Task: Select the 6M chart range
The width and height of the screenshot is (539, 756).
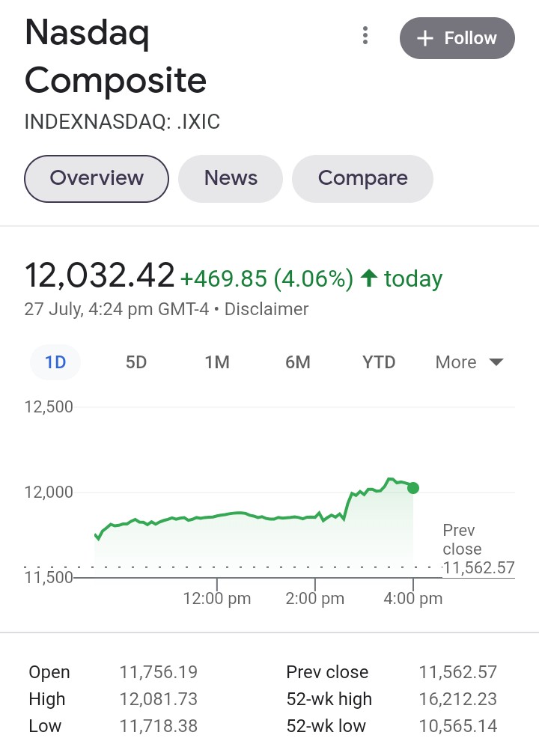Action: [x=297, y=362]
